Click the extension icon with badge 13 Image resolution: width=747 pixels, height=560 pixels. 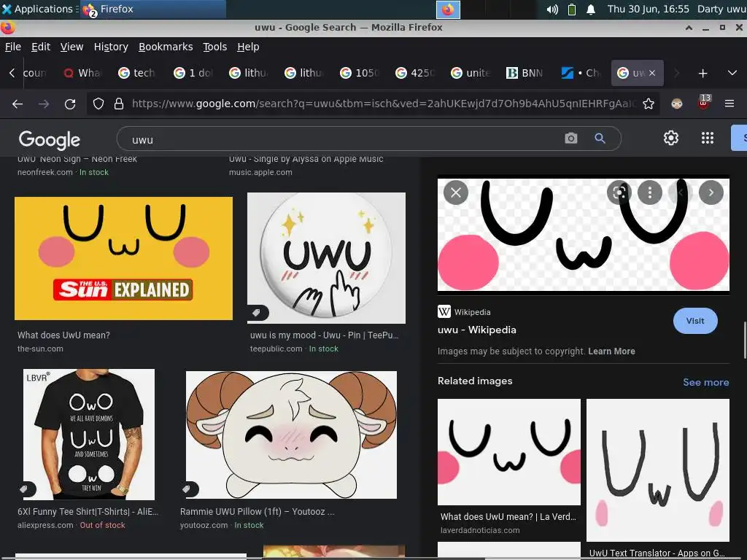(704, 102)
